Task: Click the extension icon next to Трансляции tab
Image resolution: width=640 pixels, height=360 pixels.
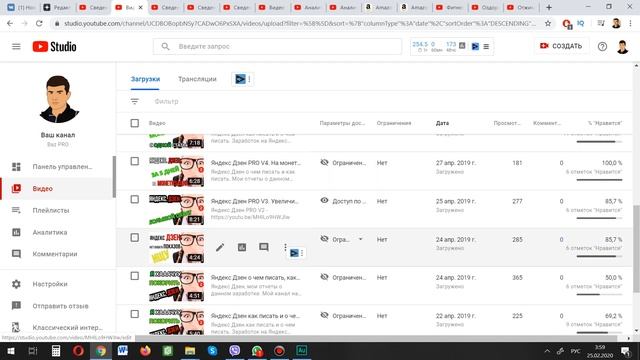Action: pyautogui.click(x=240, y=79)
